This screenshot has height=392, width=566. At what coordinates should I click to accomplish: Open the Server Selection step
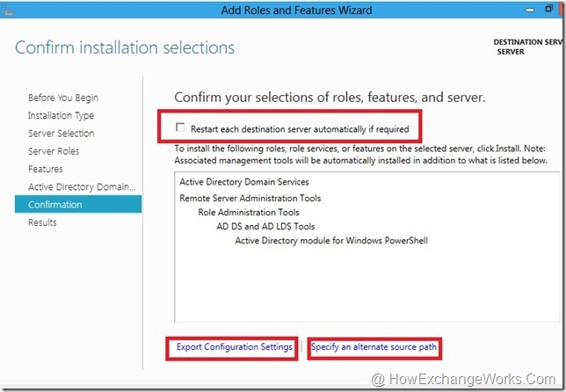click(62, 134)
